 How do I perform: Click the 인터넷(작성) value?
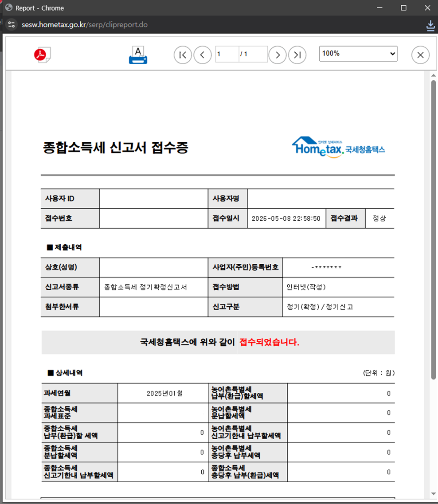[306, 287]
